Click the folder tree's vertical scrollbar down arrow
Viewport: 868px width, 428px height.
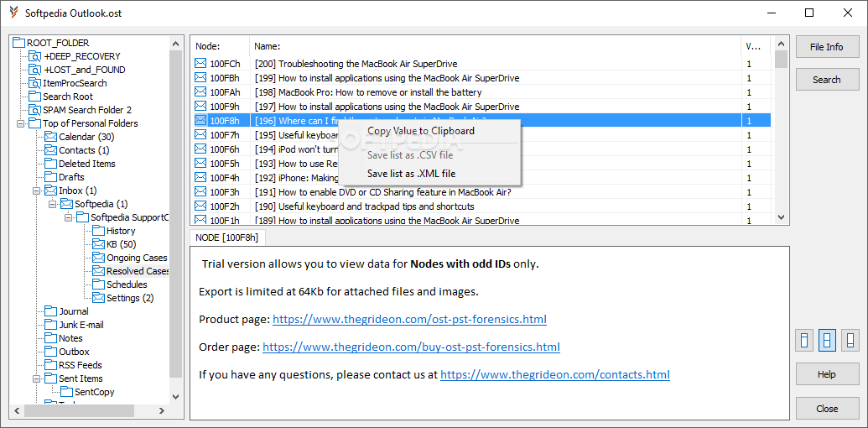pyautogui.click(x=175, y=396)
